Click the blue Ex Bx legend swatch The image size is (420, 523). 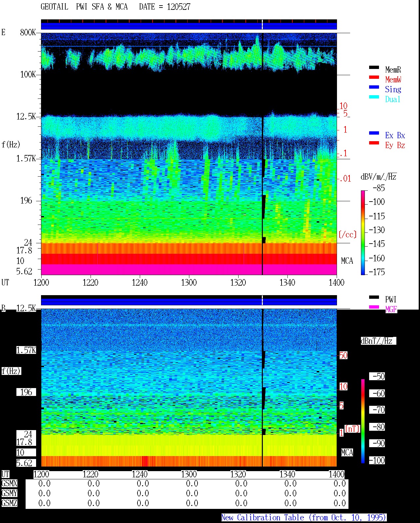[374, 133]
